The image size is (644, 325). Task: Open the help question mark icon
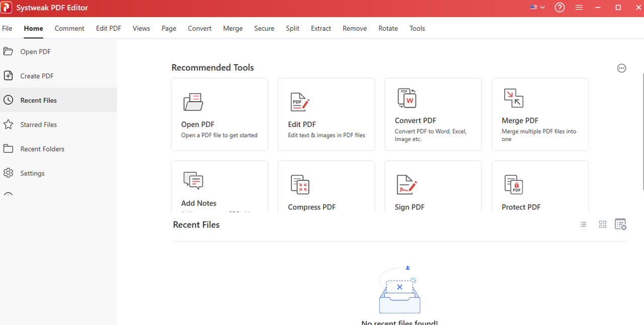pos(559,8)
